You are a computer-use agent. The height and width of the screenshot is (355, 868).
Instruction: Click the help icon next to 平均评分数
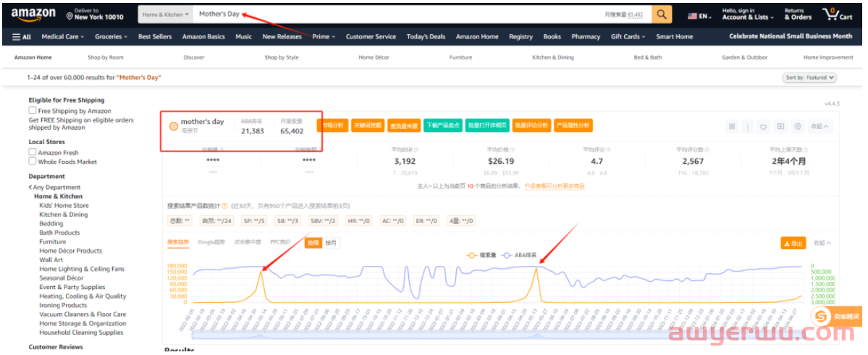pyautogui.click(x=706, y=149)
